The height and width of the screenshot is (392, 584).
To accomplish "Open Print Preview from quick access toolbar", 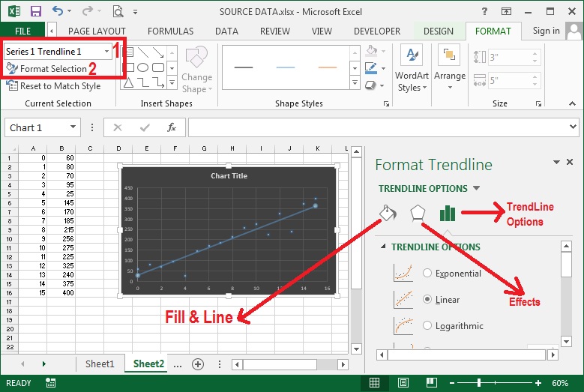I will click(x=118, y=11).
